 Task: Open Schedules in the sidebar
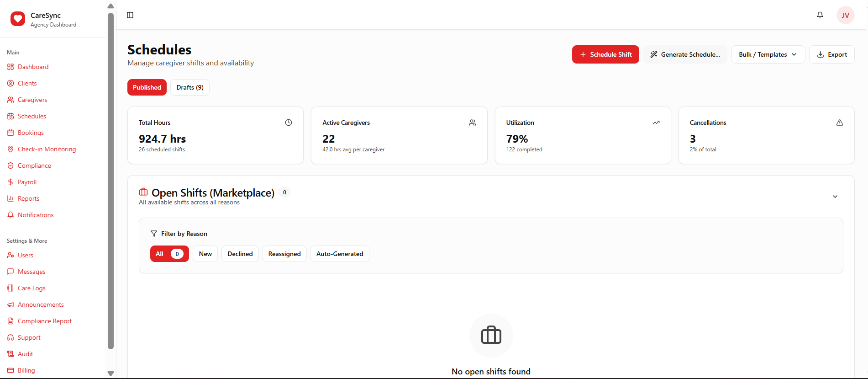[x=32, y=116]
